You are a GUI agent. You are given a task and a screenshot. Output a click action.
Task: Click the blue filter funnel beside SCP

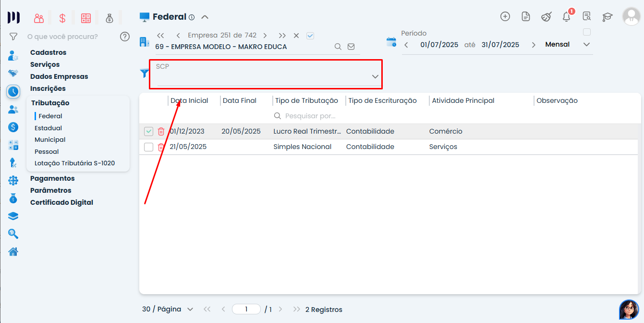point(144,73)
